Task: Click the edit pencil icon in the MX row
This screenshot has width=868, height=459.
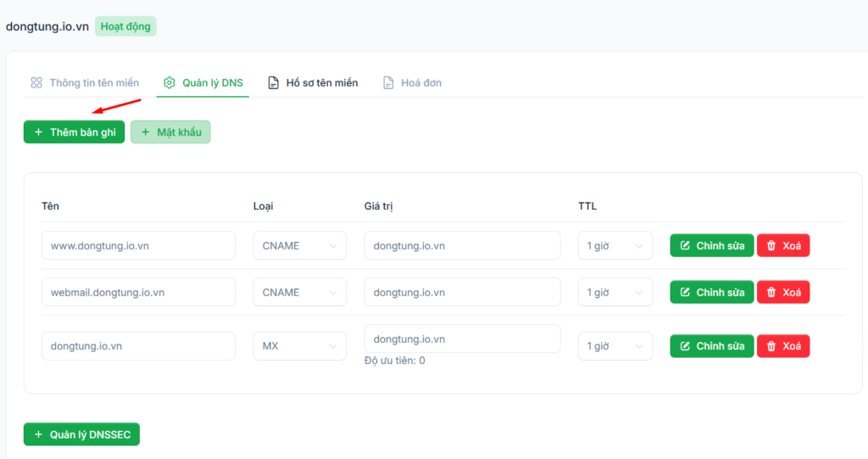Action: click(685, 345)
